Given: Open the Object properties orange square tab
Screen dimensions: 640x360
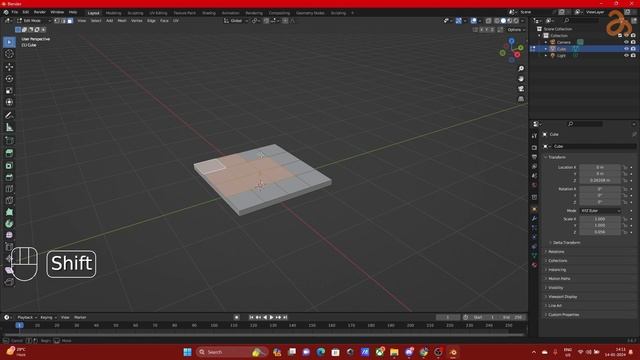Looking at the screenshot, I should point(534,209).
